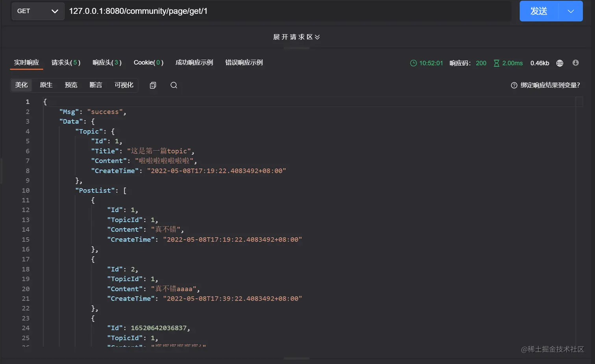This screenshot has width=595, height=364.
Task: Switch to the 成功响应示例 tab
Action: click(x=194, y=63)
